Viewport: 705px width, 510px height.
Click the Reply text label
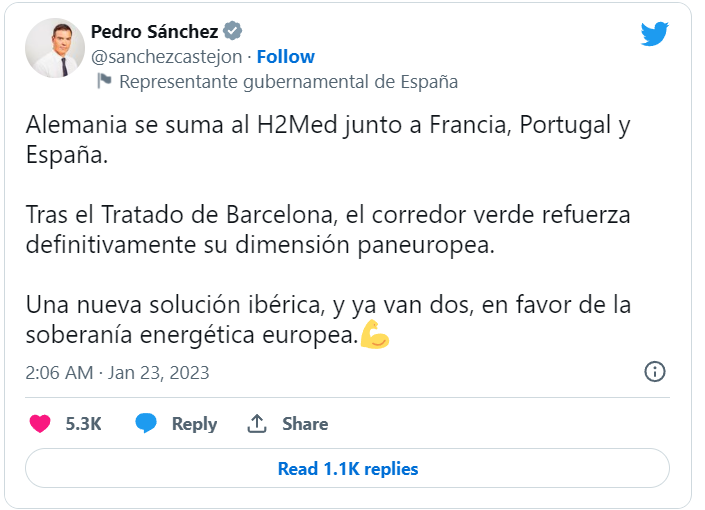[194, 424]
